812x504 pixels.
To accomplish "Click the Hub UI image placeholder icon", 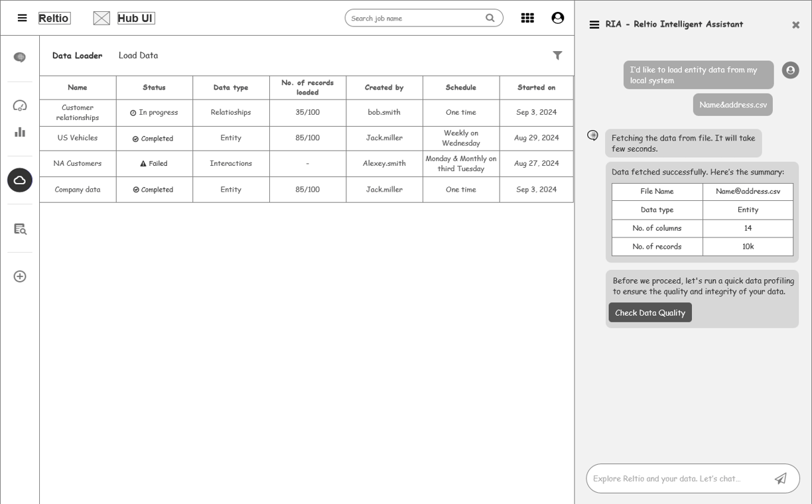I will [x=101, y=18].
